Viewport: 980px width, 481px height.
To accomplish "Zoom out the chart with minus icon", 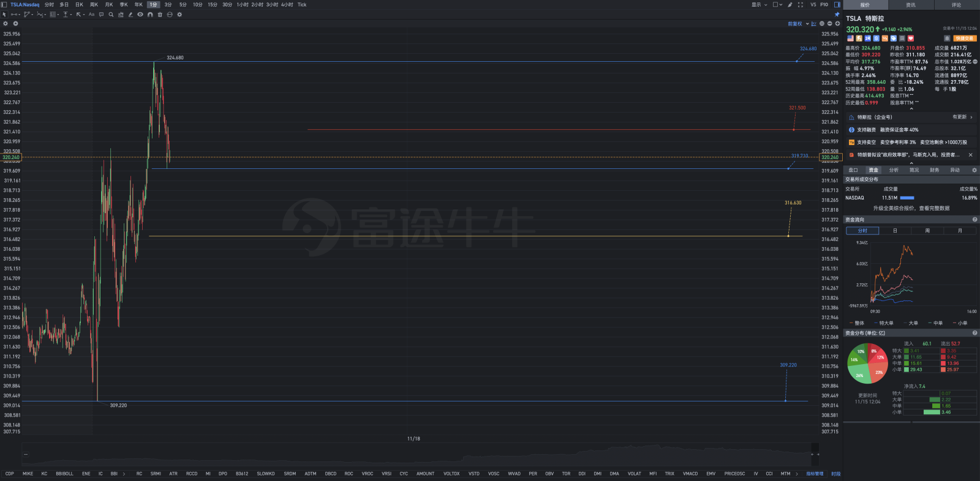I will click(x=830, y=23).
